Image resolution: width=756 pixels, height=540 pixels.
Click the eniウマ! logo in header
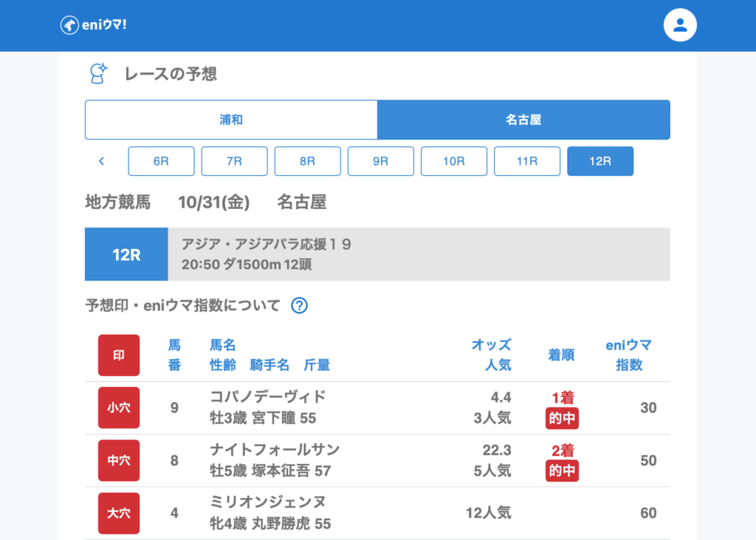tap(94, 25)
